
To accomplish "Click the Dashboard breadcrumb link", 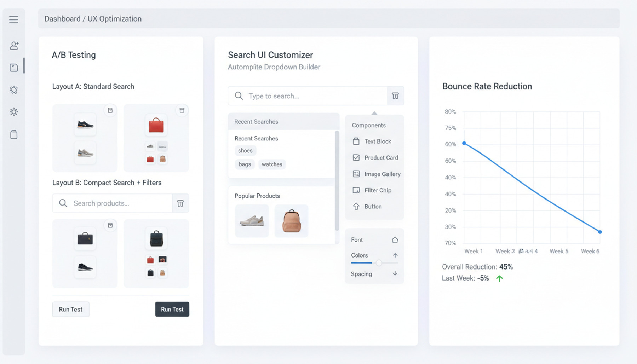I will click(62, 19).
